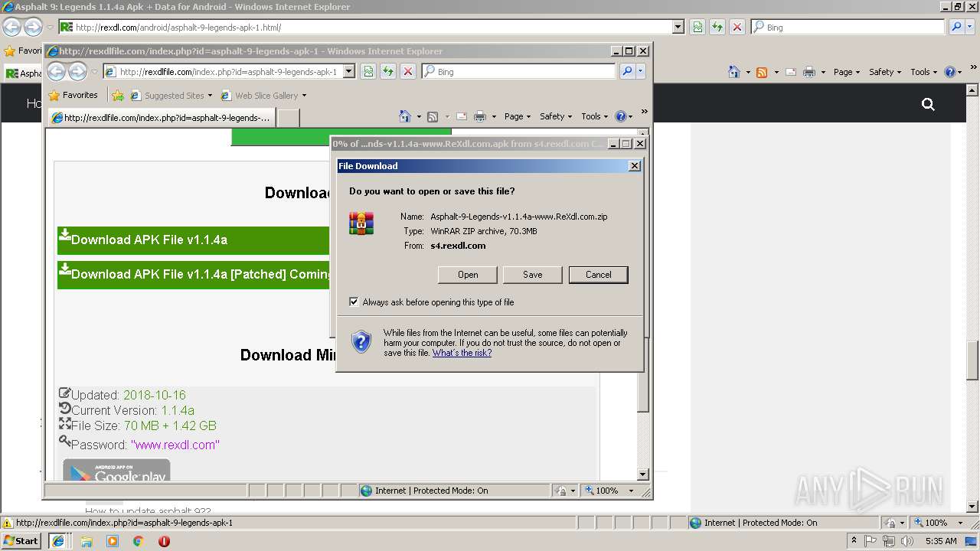Open the red Opera icon in the taskbar
This screenshot has width=980, height=551.
164,541
